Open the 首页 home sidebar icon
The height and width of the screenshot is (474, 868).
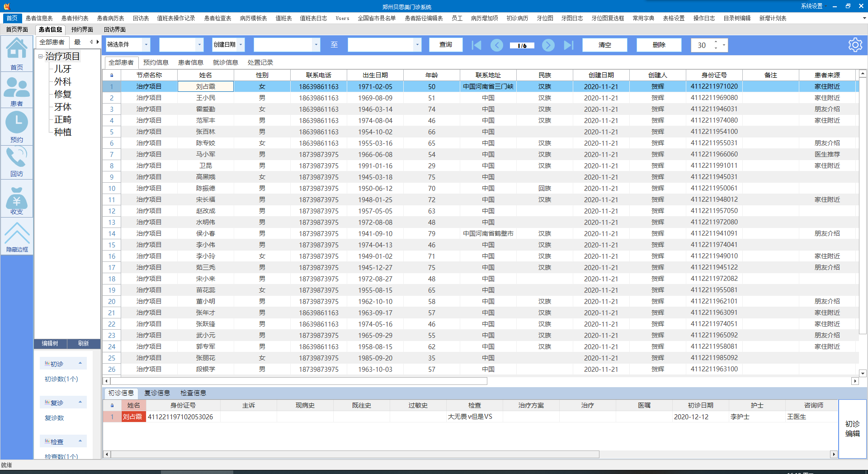[x=17, y=54]
